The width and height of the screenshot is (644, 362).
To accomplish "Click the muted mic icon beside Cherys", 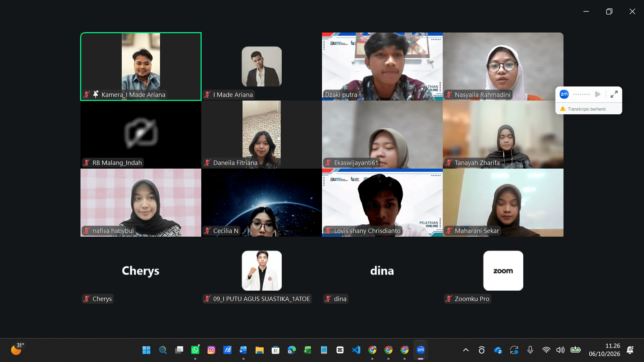I will [x=87, y=299].
